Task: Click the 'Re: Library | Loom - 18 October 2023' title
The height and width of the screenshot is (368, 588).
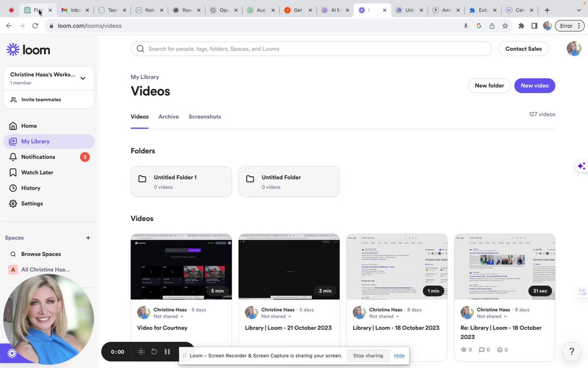Action: click(501, 332)
